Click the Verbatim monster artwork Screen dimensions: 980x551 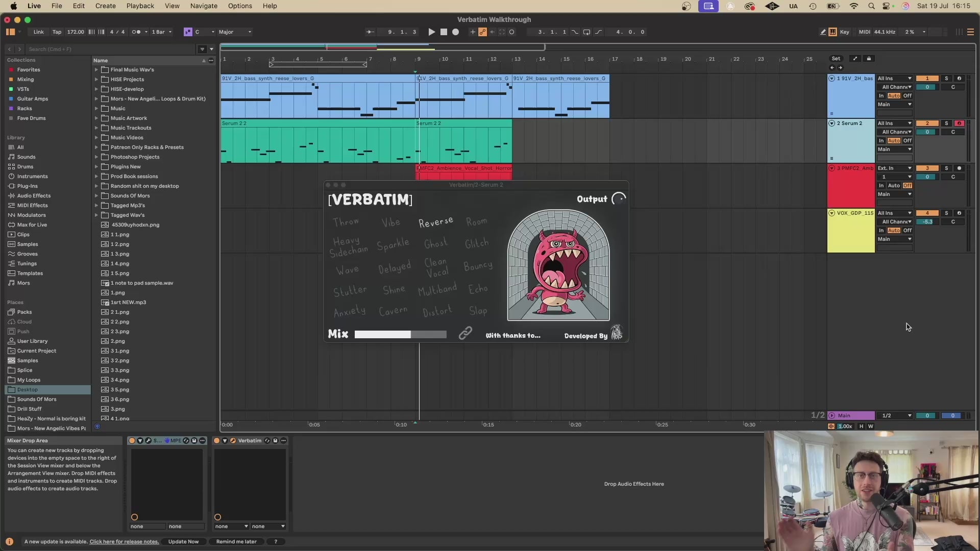tap(558, 265)
